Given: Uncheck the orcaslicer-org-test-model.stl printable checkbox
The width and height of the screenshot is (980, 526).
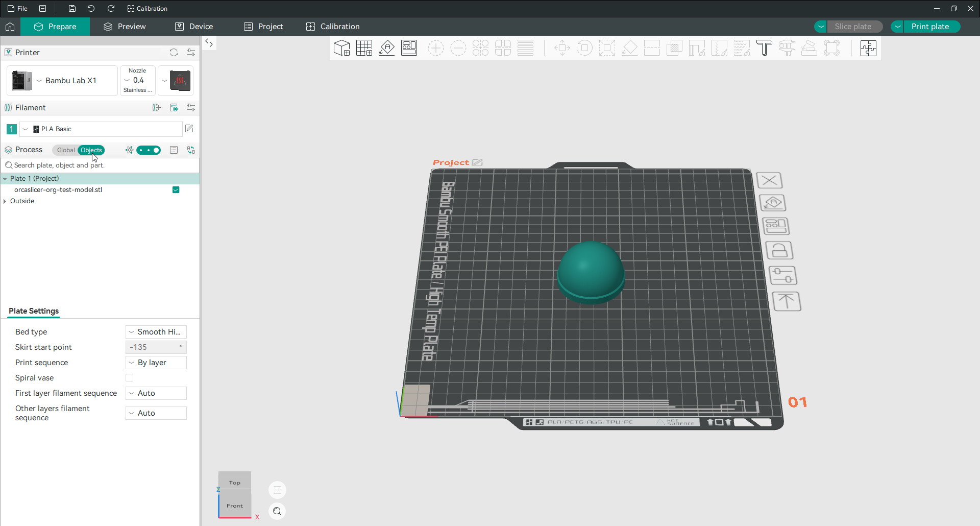Looking at the screenshot, I should pyautogui.click(x=176, y=190).
